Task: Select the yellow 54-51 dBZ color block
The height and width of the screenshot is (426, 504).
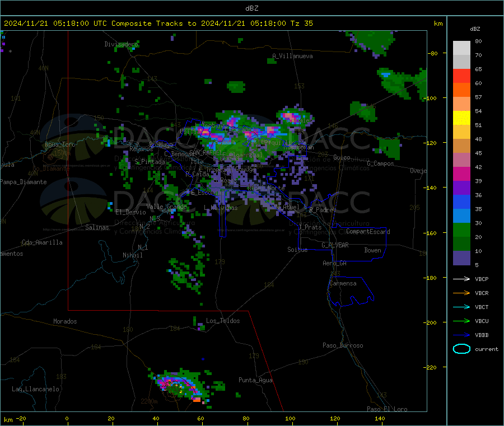Action: coord(461,118)
